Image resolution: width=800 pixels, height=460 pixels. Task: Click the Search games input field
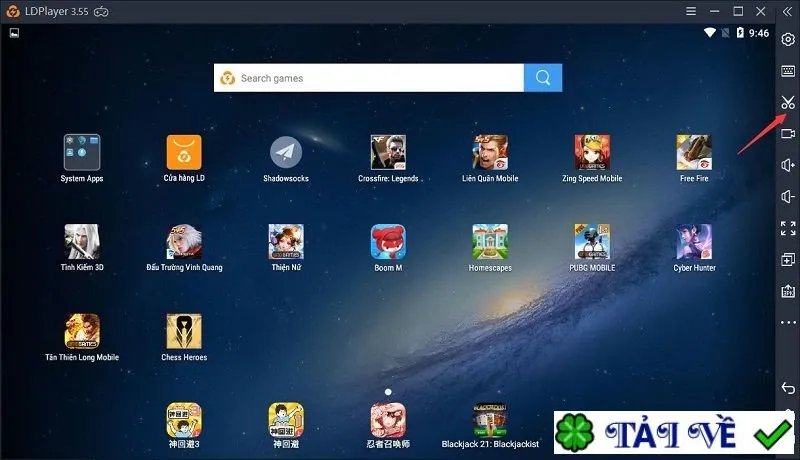coord(369,78)
